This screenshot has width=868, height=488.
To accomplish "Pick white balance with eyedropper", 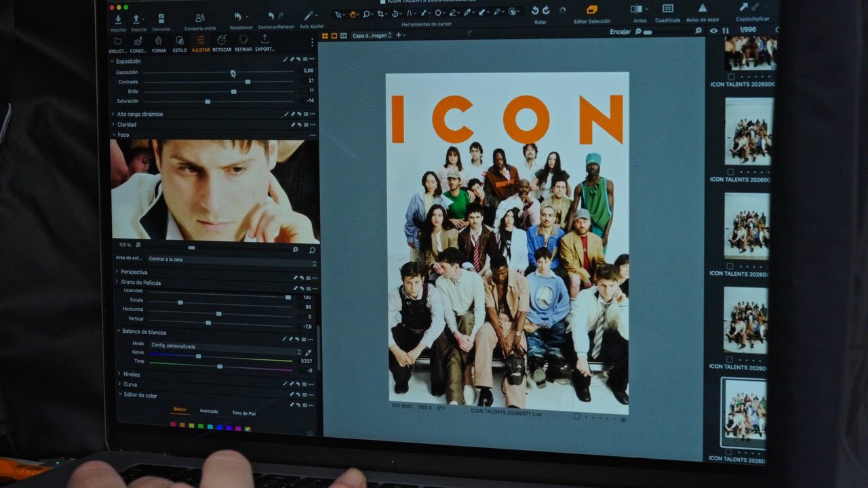I will point(309,352).
